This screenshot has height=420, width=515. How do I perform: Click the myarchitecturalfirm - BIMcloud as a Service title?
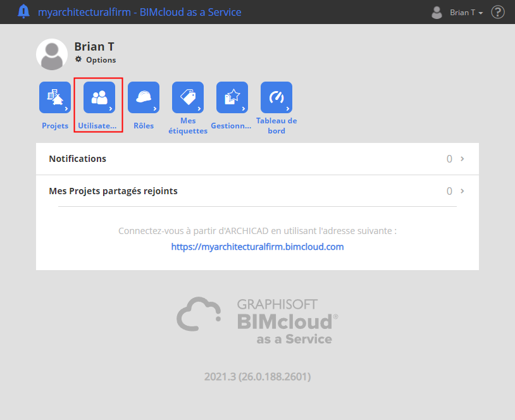[x=140, y=12]
